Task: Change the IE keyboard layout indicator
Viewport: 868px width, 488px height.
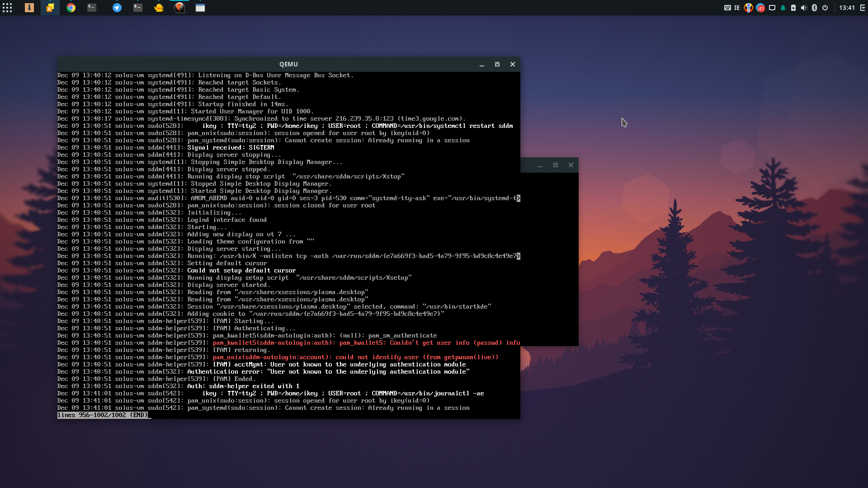Action: pos(737,8)
